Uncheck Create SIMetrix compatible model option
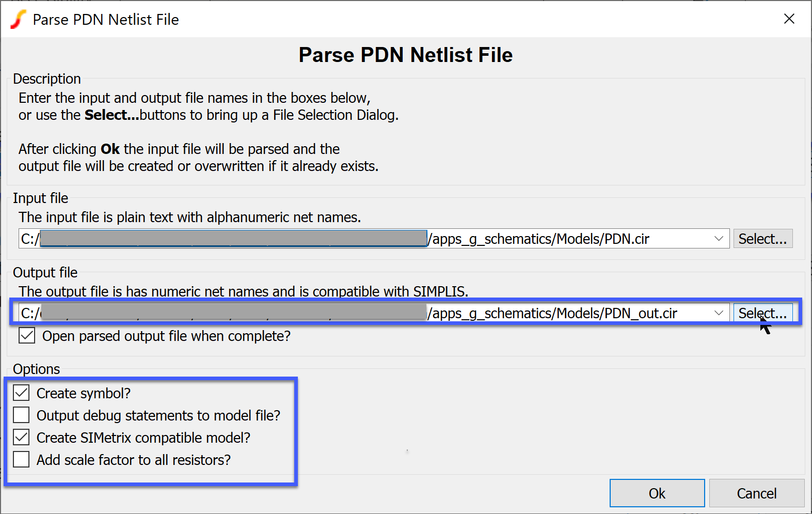Screen dimensions: 812x514 (x=22, y=438)
